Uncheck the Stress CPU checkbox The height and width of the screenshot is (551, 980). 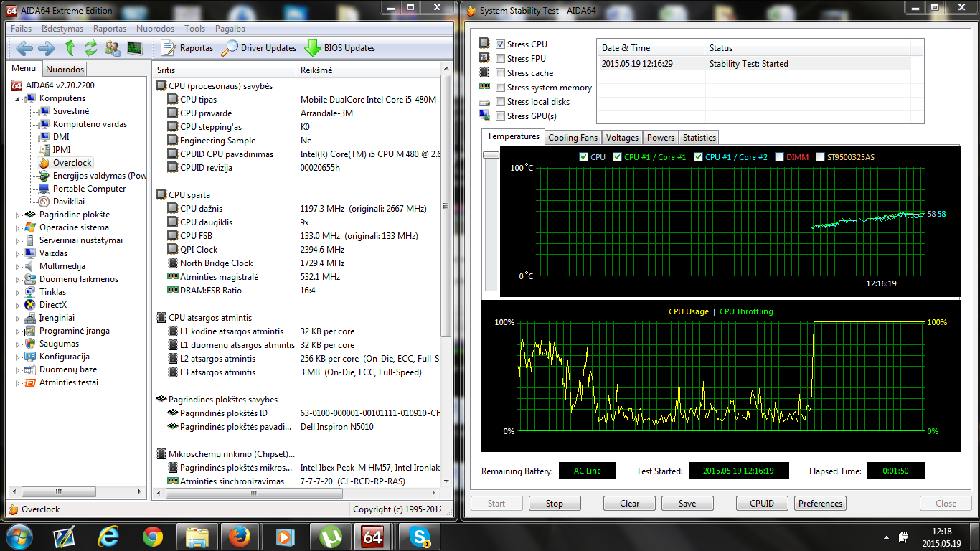coord(501,44)
